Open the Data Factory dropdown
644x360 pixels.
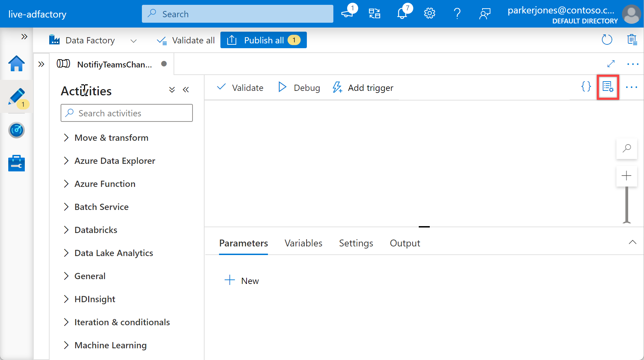(134, 41)
